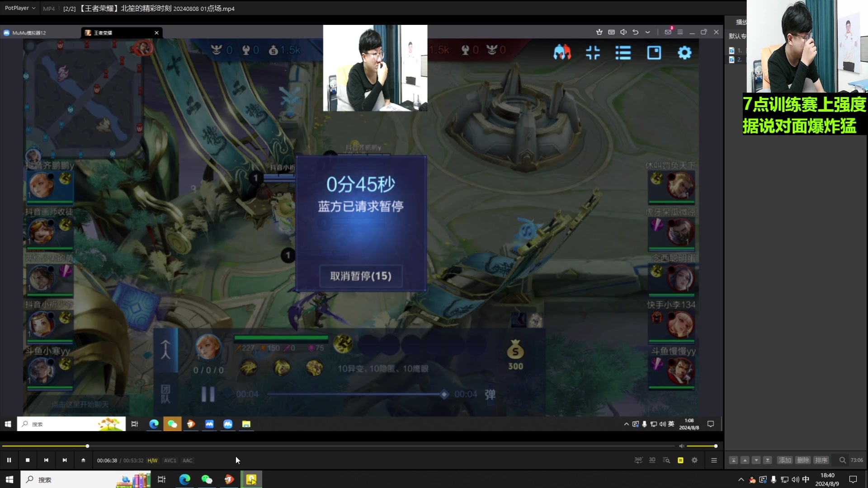Open the 默认专辑 playlist tab
868x488 pixels.
pyautogui.click(x=737, y=36)
